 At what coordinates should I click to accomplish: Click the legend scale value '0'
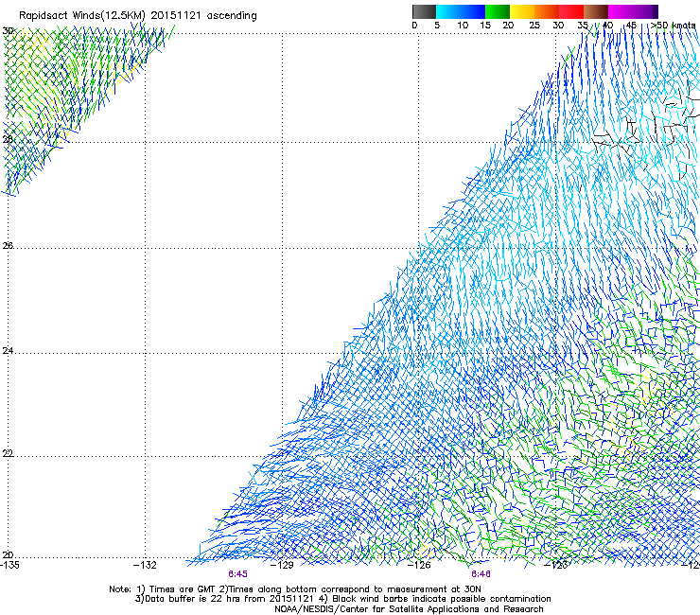point(414,26)
